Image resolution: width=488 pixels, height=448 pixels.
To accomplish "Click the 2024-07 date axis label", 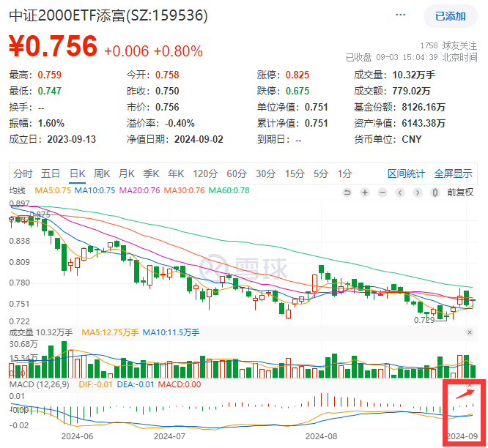I will pos(169,436).
